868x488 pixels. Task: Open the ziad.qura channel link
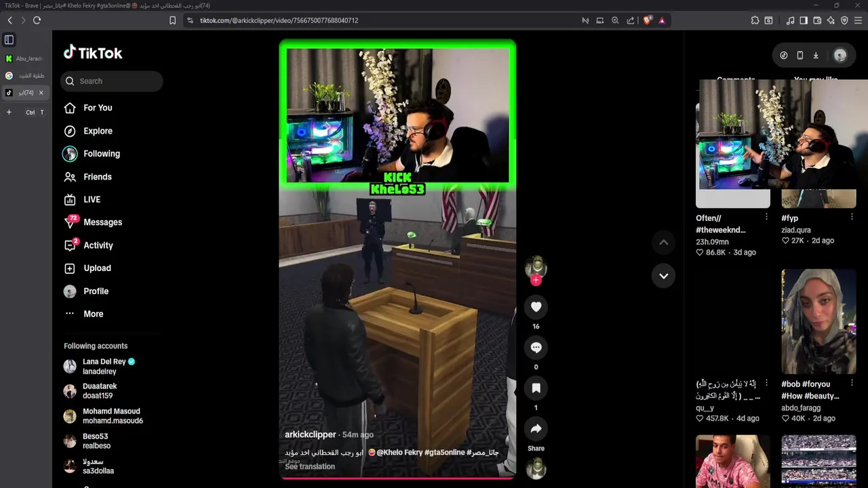796,230
